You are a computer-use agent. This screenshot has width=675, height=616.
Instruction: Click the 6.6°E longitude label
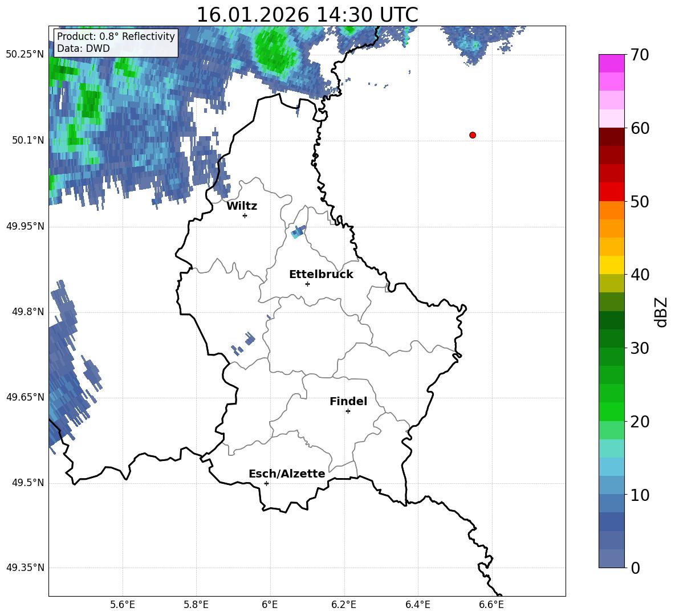[x=491, y=605]
